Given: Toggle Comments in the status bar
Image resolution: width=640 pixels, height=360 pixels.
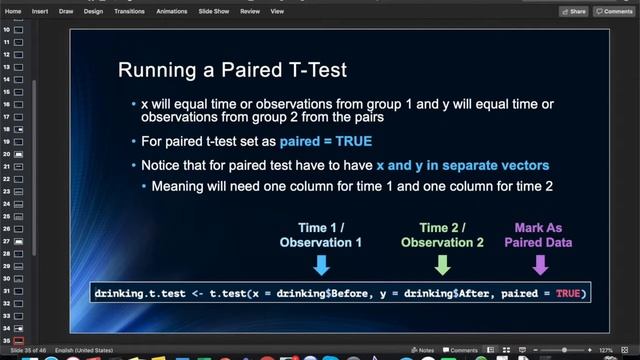Looking at the screenshot, I should [x=460, y=350].
